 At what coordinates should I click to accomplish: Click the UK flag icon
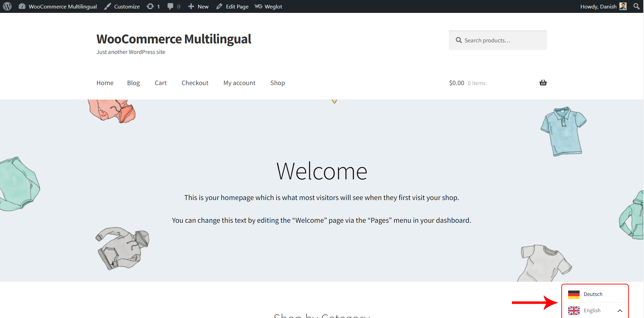pyautogui.click(x=574, y=311)
